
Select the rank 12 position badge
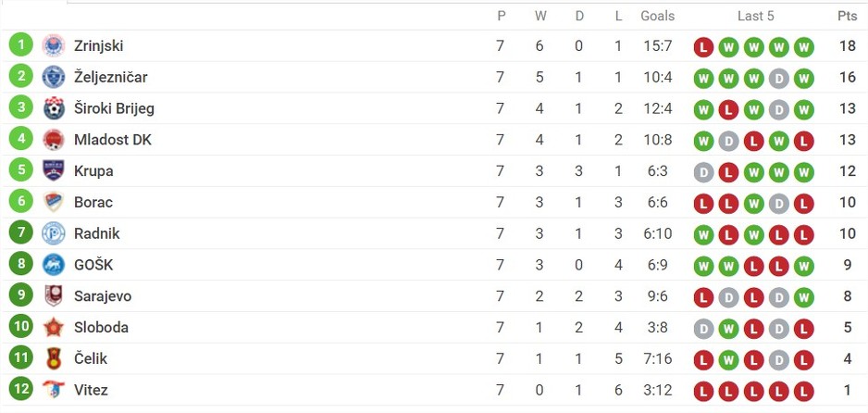click(x=21, y=389)
